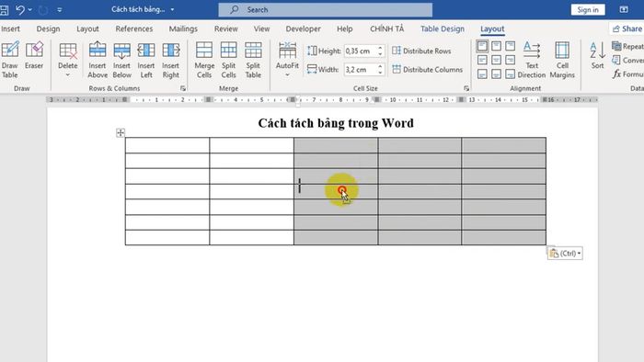
Task: Click the Sort button
Action: click(x=598, y=55)
